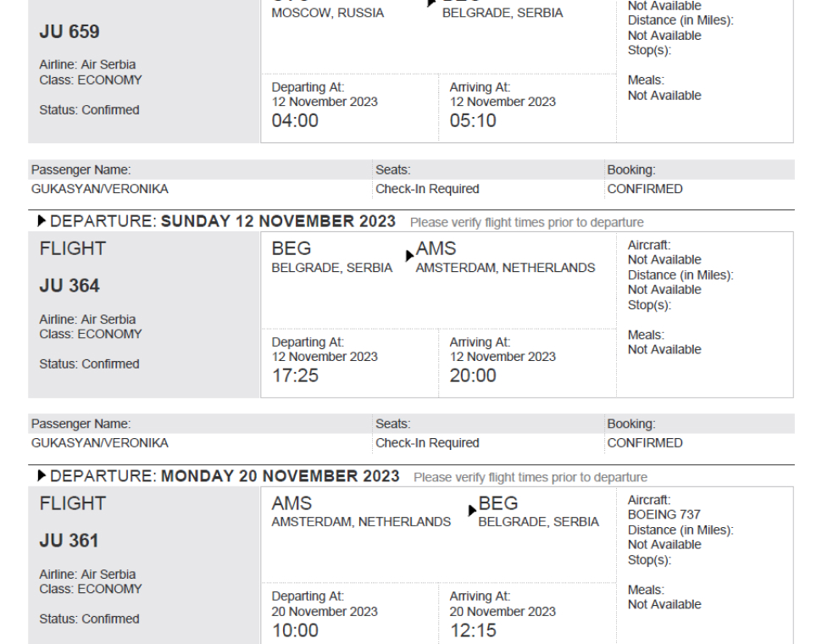The height and width of the screenshot is (644, 822).
Task: Click the arrow between AMS and BEG
Action: 472,510
